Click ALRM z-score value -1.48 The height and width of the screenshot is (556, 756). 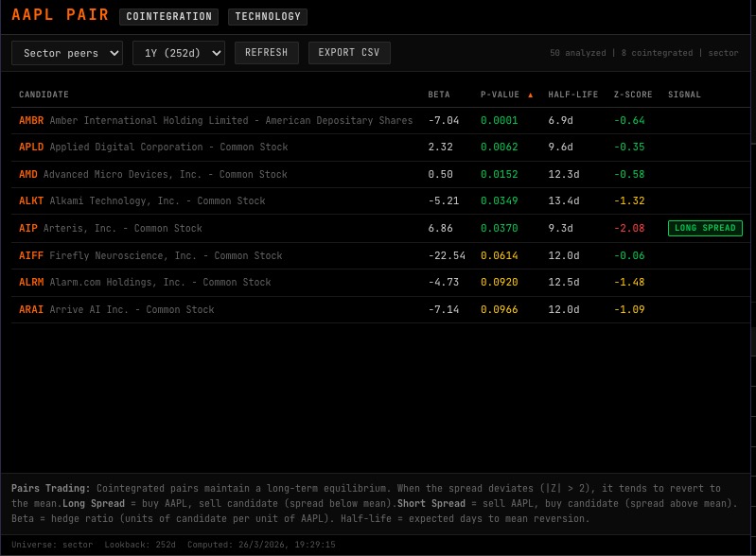629,283
